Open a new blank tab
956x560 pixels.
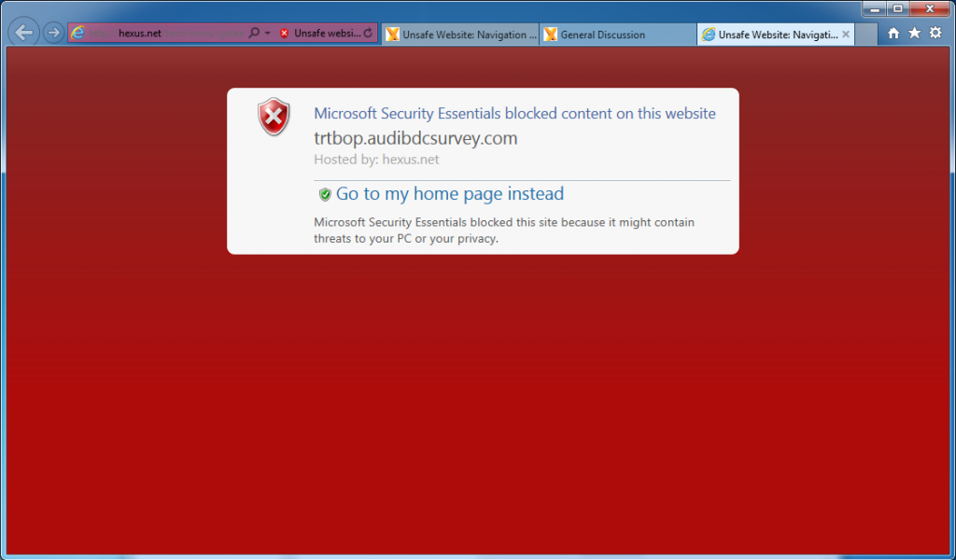pyautogui.click(x=865, y=35)
